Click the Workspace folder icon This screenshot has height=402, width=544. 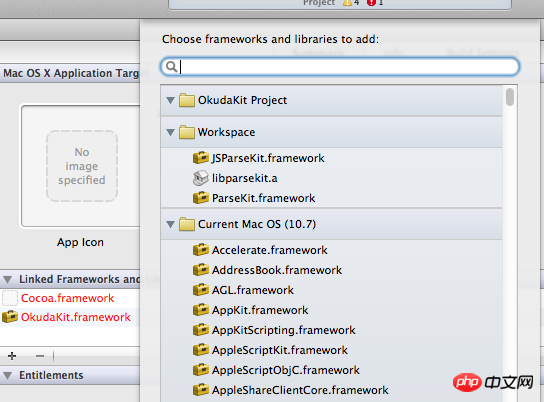[x=187, y=132]
